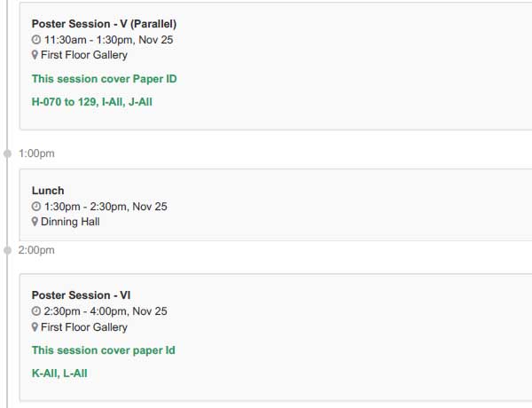Open the Lunch session title
The width and height of the screenshot is (532, 408).
(x=48, y=191)
